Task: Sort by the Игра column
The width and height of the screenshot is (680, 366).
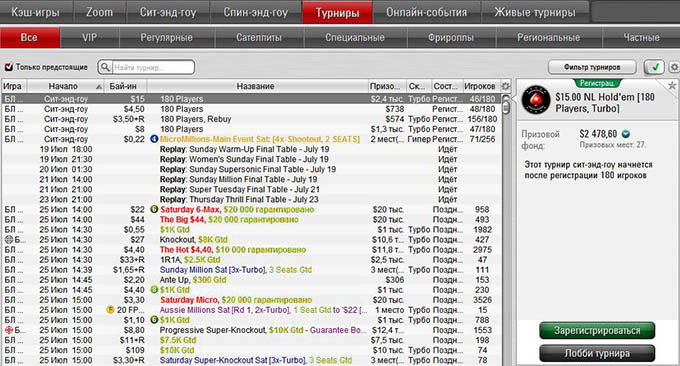Action: click(14, 86)
